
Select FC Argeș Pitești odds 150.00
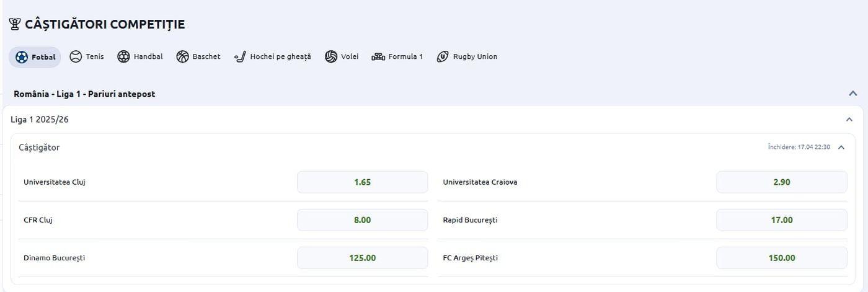click(781, 258)
